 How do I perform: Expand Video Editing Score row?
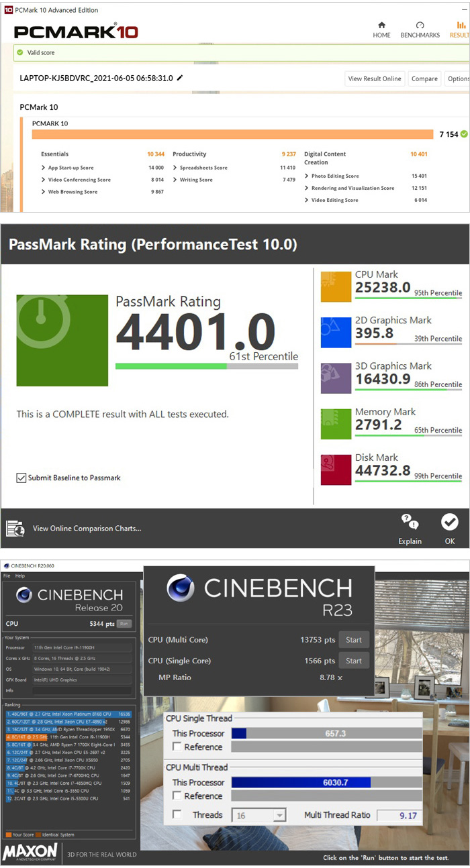[306, 200]
